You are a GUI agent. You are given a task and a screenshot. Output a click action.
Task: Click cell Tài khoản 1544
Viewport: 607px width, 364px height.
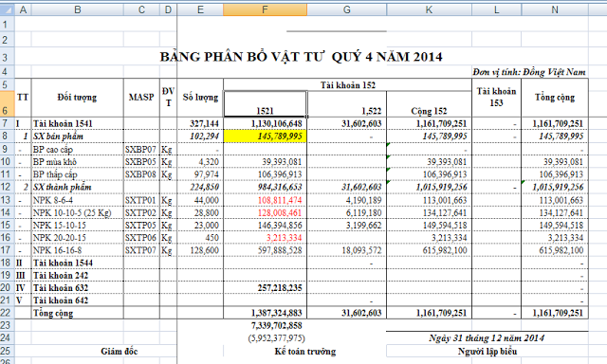pyautogui.click(x=78, y=263)
